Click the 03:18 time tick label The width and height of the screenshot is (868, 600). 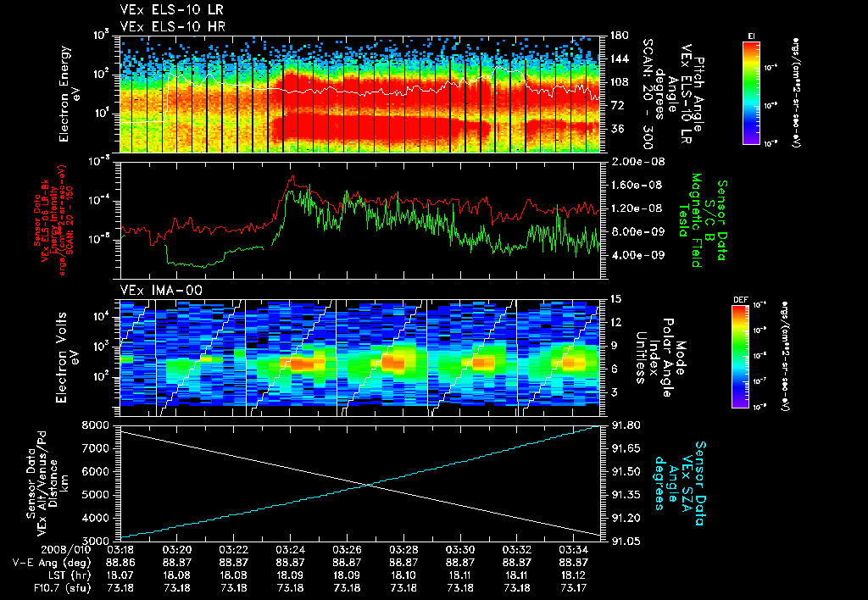click(120, 551)
